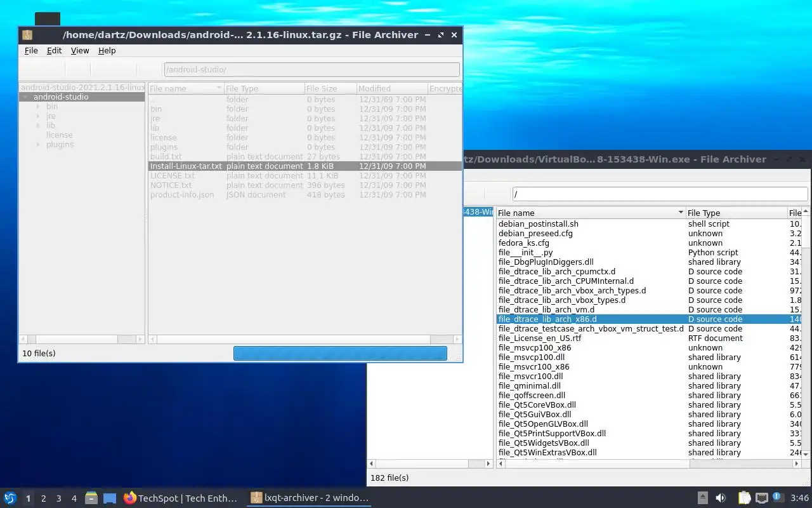Open the lxqt-archiver taskbar group
This screenshot has height=508, width=812.
click(x=309, y=498)
